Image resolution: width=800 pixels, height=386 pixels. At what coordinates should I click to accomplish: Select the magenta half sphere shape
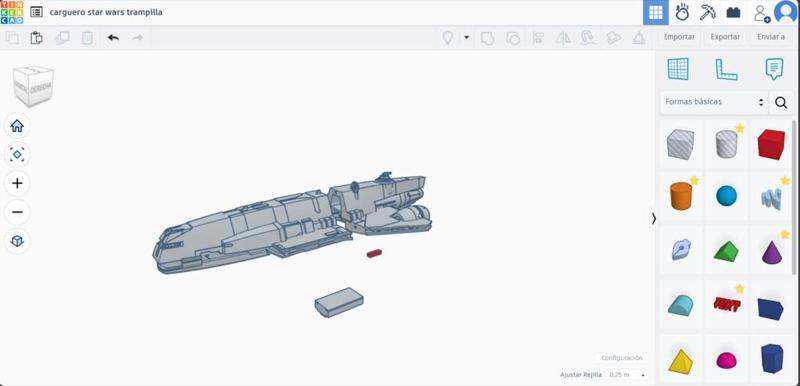coord(727,361)
